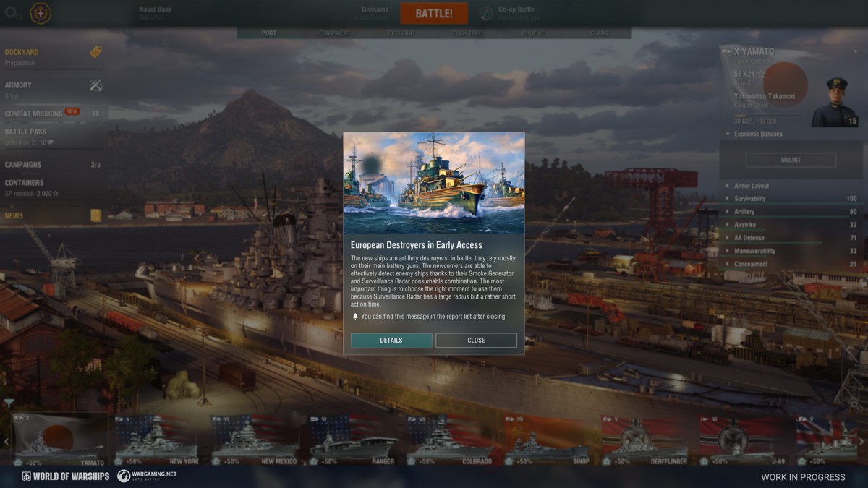
Task: Click the European Destroyers artwork image
Action: coord(434,183)
